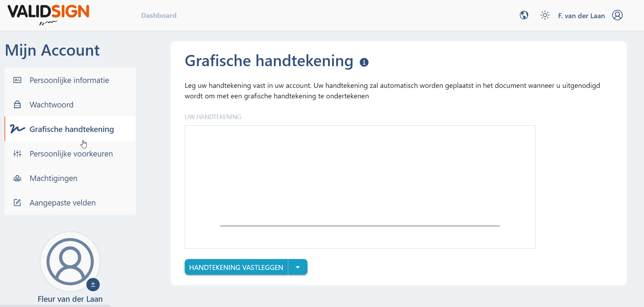Image resolution: width=644 pixels, height=307 pixels.
Task: Show info about Grafische handtekening
Action: pyautogui.click(x=364, y=62)
